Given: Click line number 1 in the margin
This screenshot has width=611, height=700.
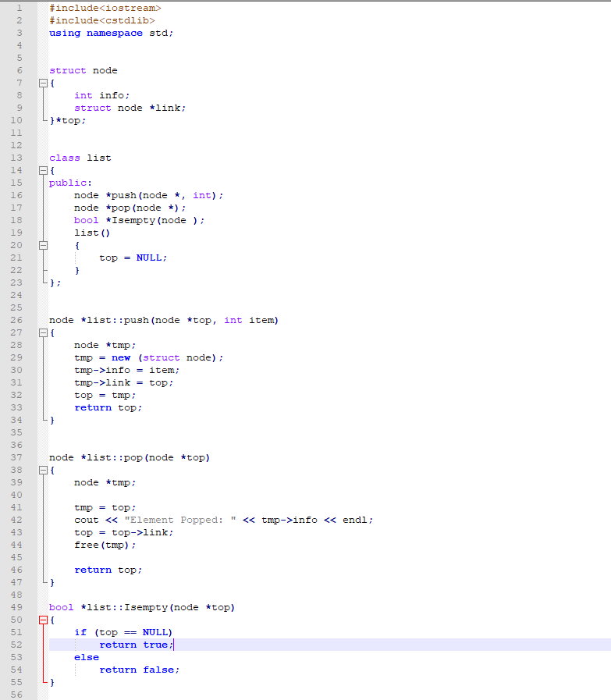Looking at the screenshot, I should click(x=20, y=8).
